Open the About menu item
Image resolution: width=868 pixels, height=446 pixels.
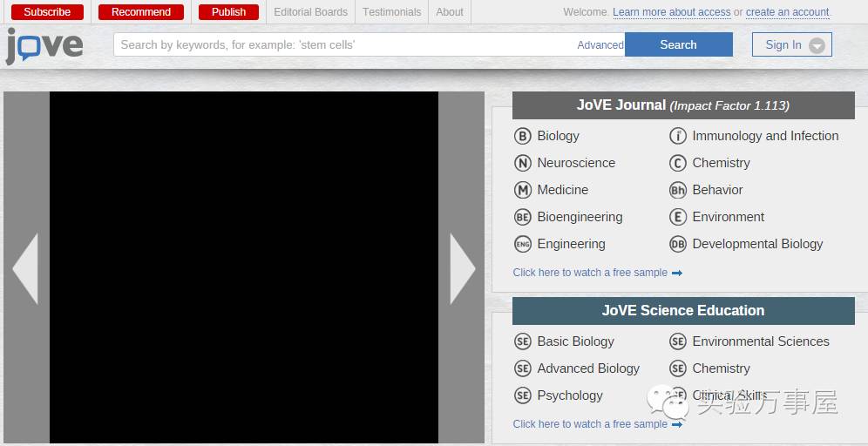click(x=450, y=11)
